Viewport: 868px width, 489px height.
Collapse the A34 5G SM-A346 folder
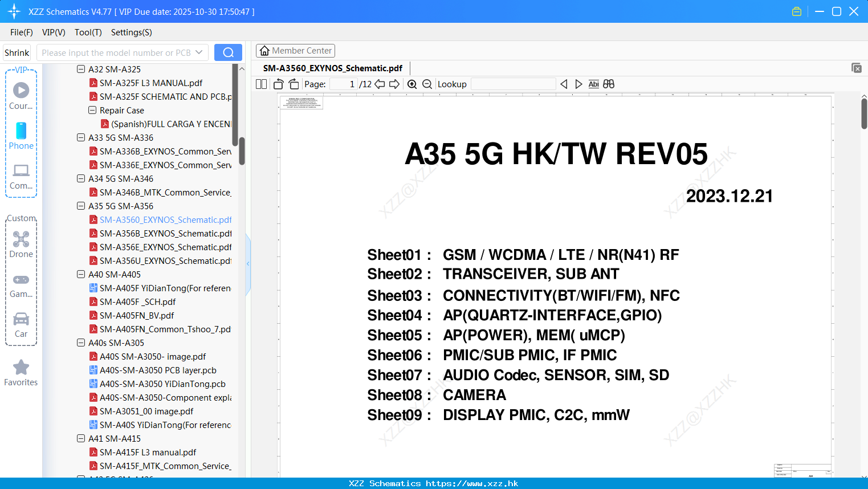81,178
